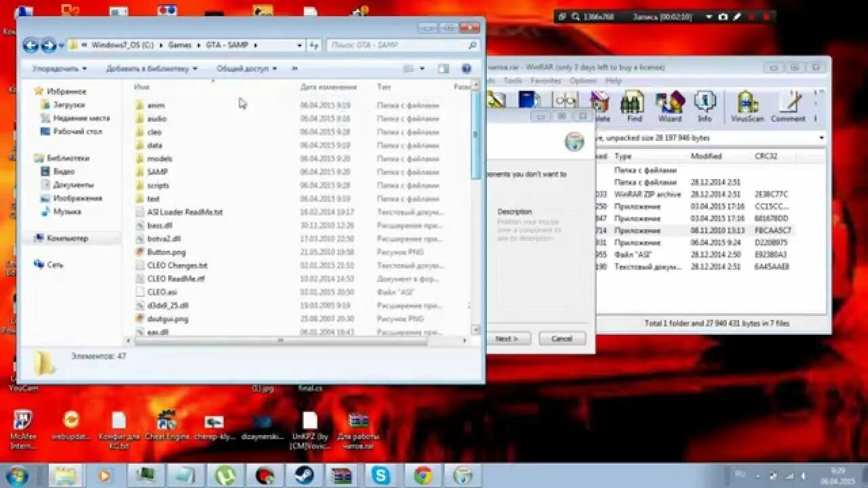
Task: Click the Skype taskbar icon
Action: pos(381,475)
